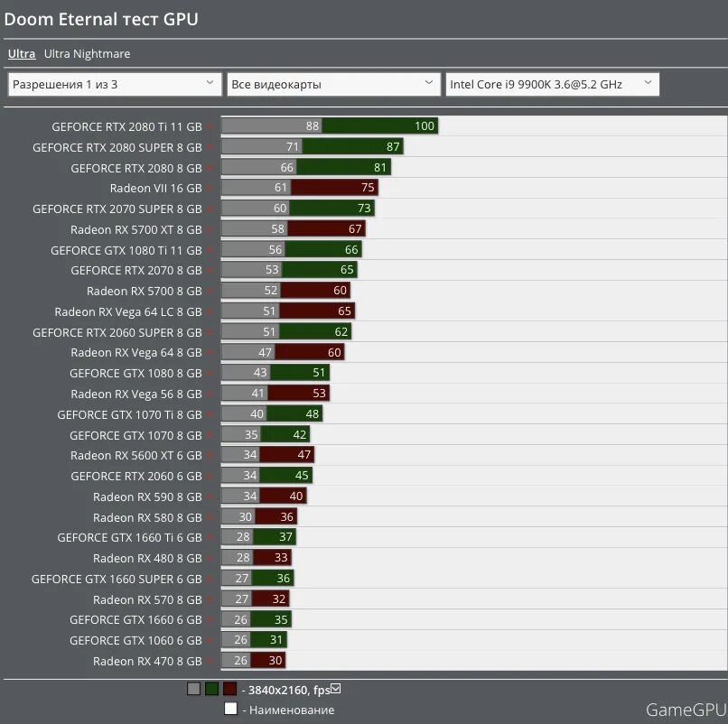Select Radeon RX 5600 XT 6 GB label

click(x=136, y=456)
